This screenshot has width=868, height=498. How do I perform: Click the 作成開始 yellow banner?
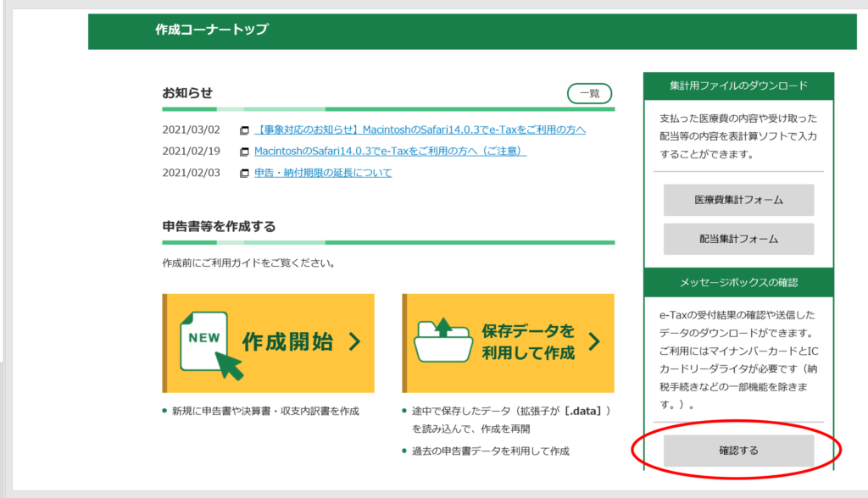pos(269,343)
